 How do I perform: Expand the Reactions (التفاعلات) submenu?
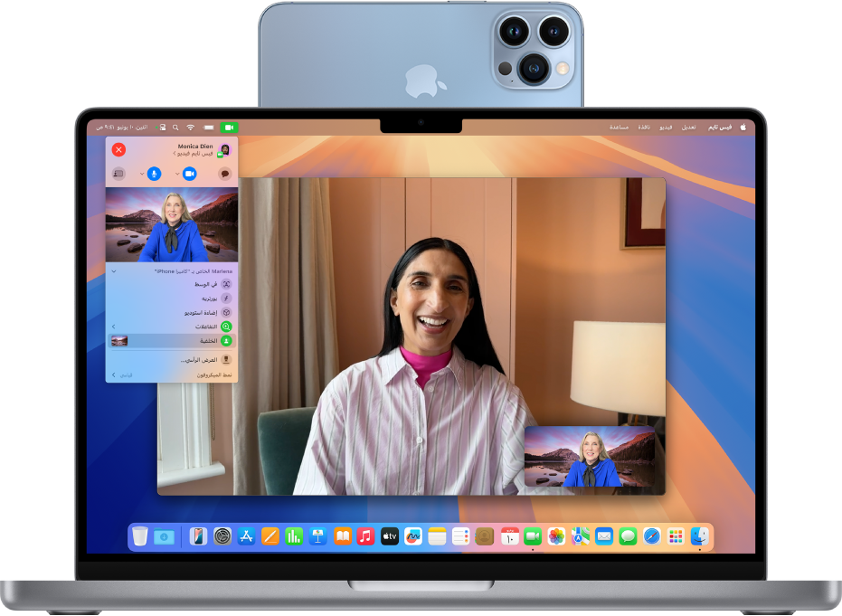113,327
